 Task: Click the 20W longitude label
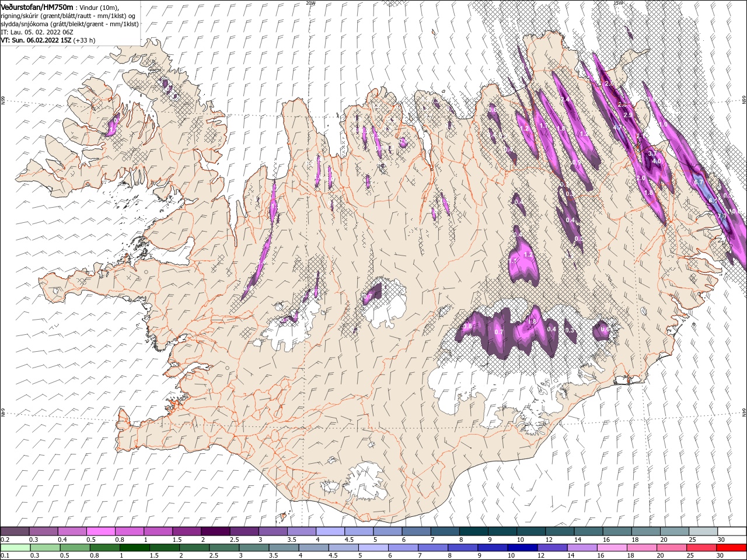click(x=311, y=3)
